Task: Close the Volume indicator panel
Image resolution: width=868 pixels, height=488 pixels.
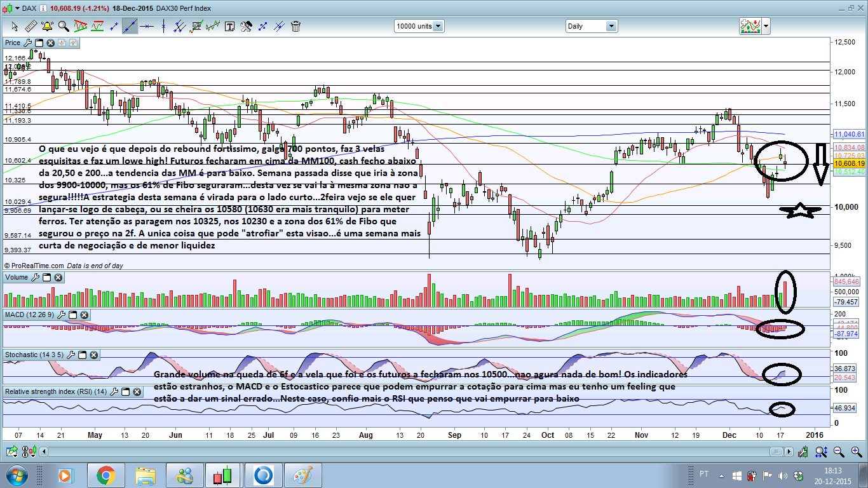Action: (x=58, y=278)
